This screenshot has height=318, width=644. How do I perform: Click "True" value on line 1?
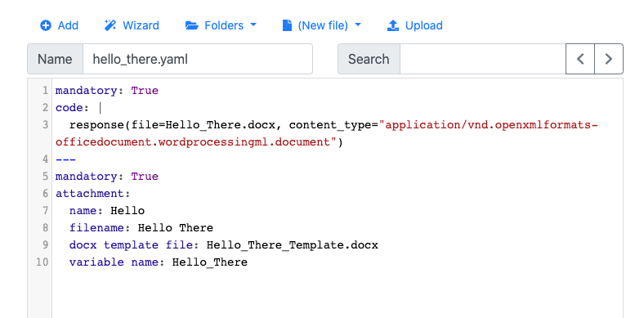[145, 91]
